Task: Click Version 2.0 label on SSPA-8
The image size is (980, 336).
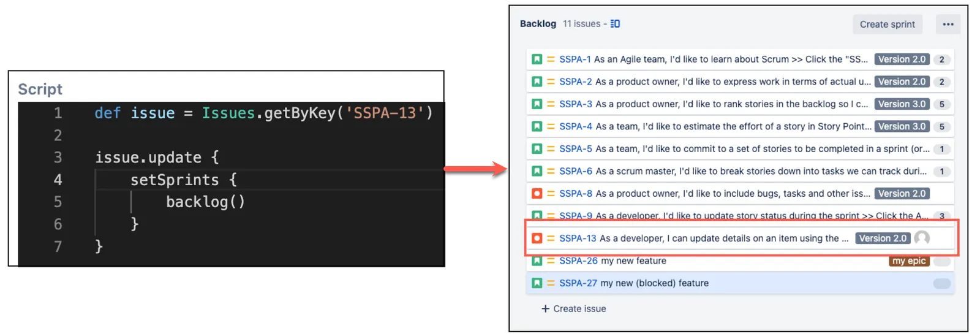Action: [x=902, y=194]
